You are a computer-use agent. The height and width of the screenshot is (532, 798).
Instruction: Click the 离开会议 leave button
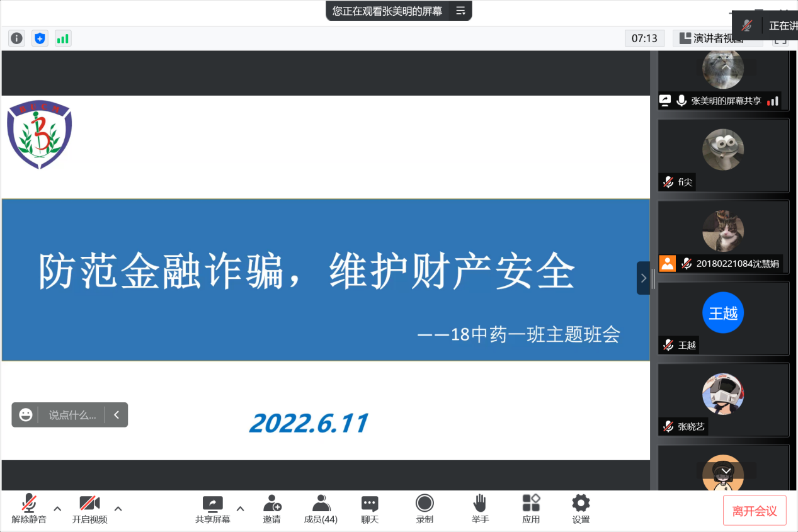(755, 511)
